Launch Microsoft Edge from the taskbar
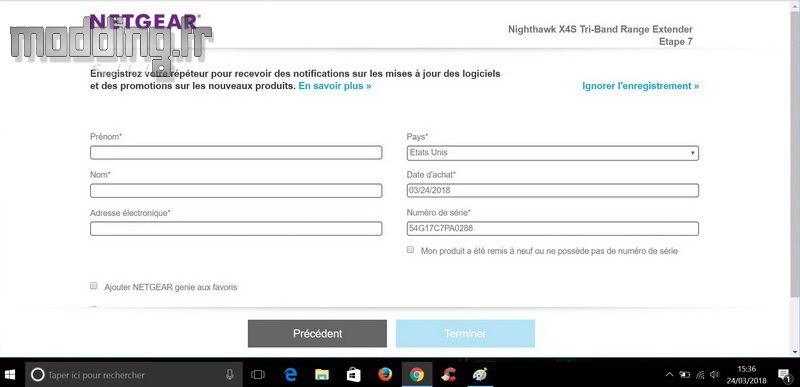The width and height of the screenshot is (800, 387). [290, 375]
